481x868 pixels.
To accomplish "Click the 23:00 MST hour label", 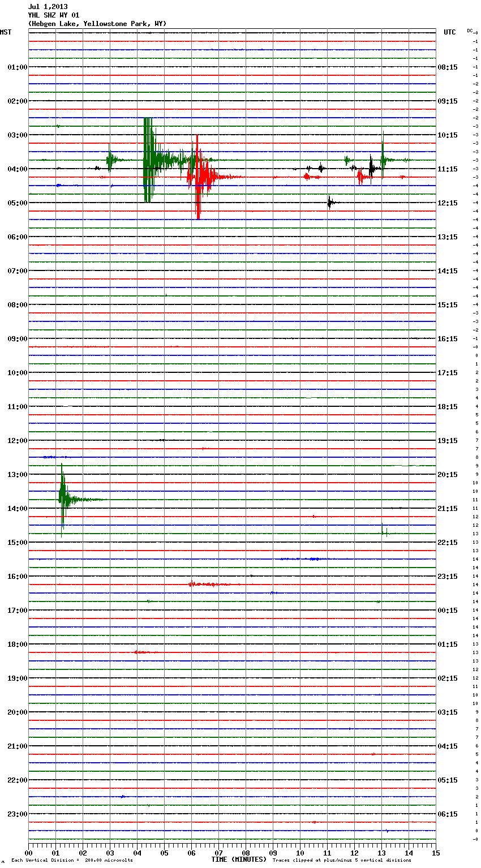I will [17, 814].
